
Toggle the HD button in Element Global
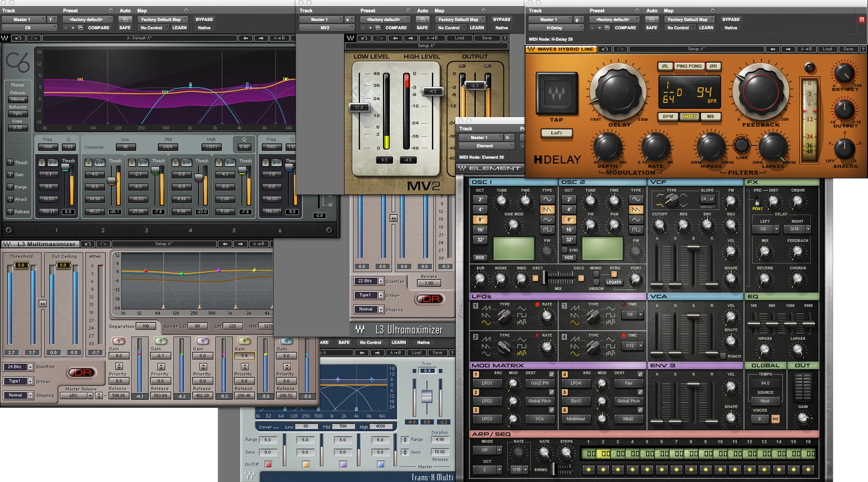click(775, 419)
